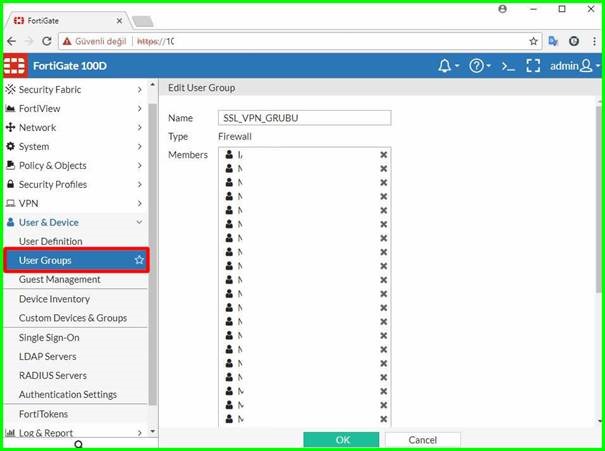The width and height of the screenshot is (605, 451).
Task: Expand the Log & Report menu
Action: tap(75, 433)
